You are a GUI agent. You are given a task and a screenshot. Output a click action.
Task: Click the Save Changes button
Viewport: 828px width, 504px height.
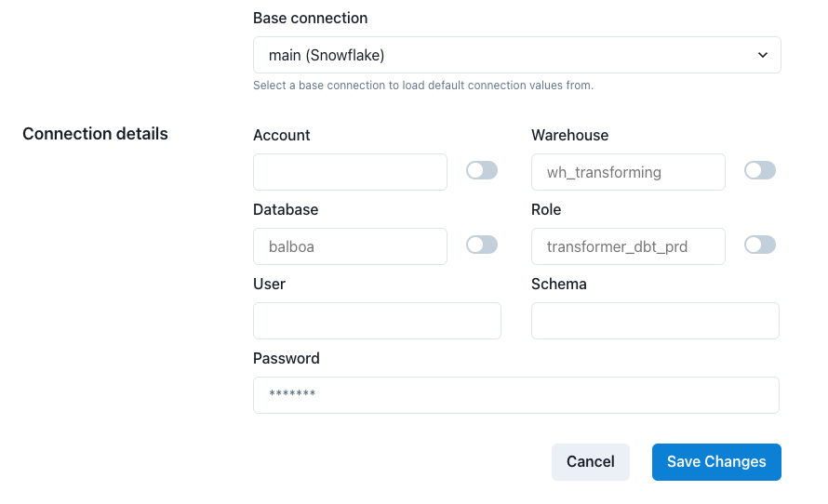point(716,462)
